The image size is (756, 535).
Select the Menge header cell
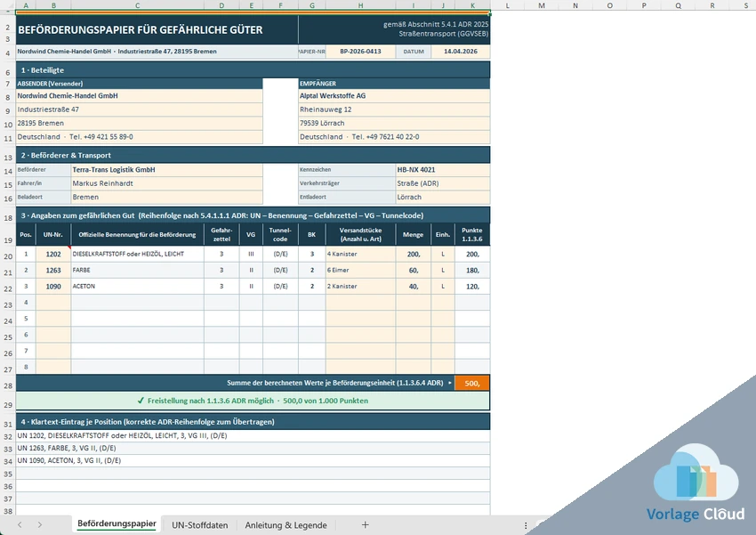point(414,234)
